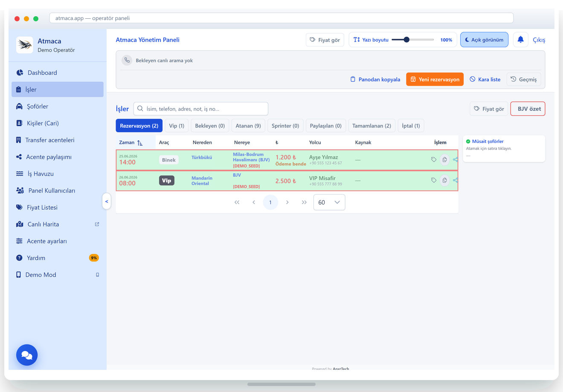Click the Çıkış logout link
This screenshot has height=392, width=563.
pos(539,40)
